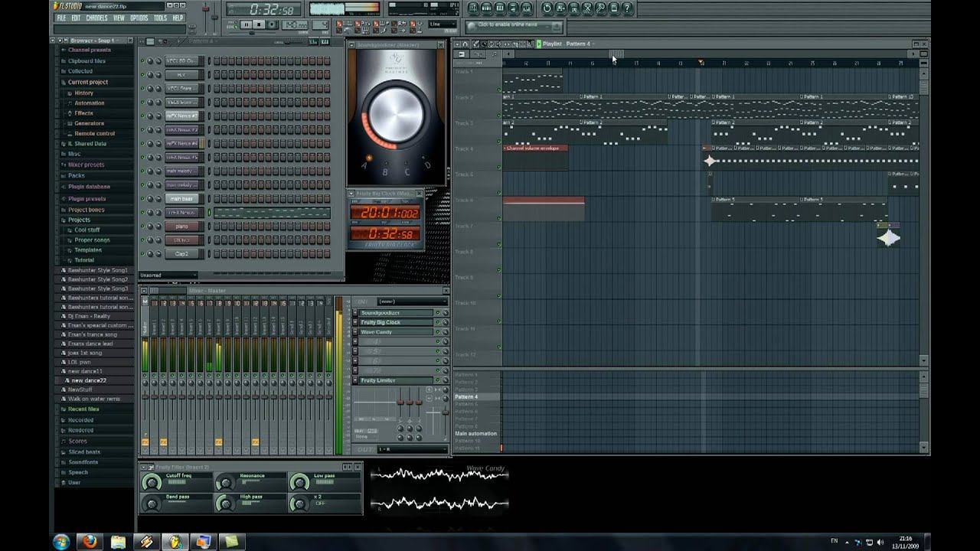Click the Project info icon in toolbar
Image resolution: width=980 pixels, height=551 pixels.
click(x=613, y=8)
